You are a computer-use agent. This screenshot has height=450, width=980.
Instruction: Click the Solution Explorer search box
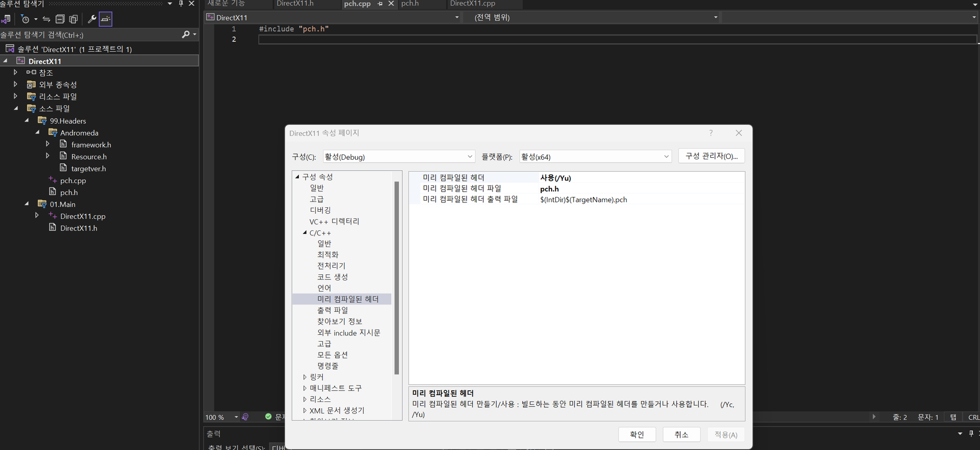tap(91, 35)
